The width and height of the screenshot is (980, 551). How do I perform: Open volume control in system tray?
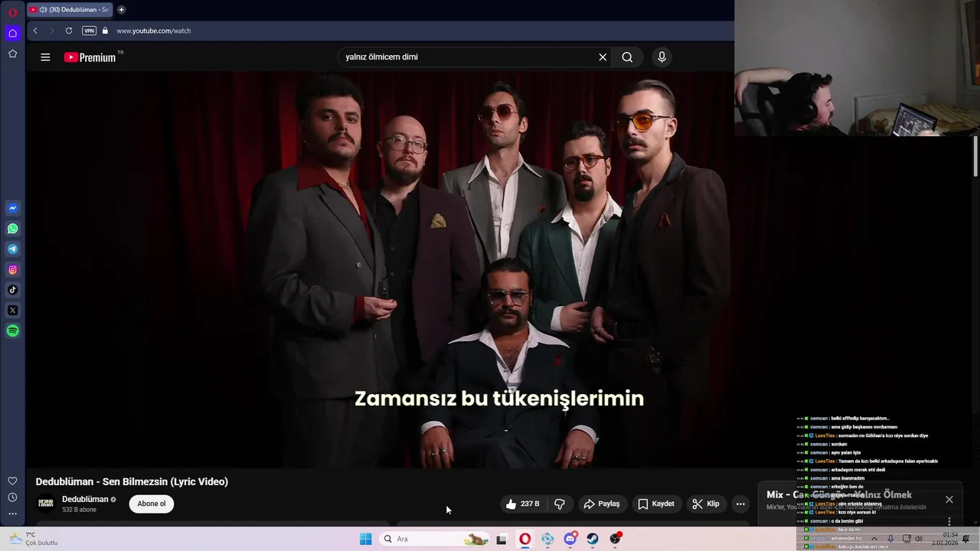919,539
